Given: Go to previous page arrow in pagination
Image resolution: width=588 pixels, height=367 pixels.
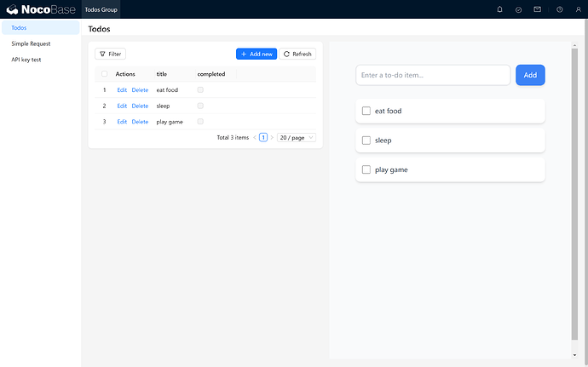Looking at the screenshot, I should click(x=255, y=138).
